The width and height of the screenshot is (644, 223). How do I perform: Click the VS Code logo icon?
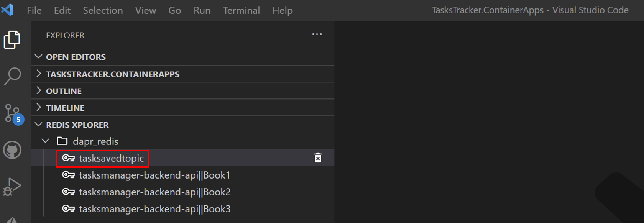8,10
